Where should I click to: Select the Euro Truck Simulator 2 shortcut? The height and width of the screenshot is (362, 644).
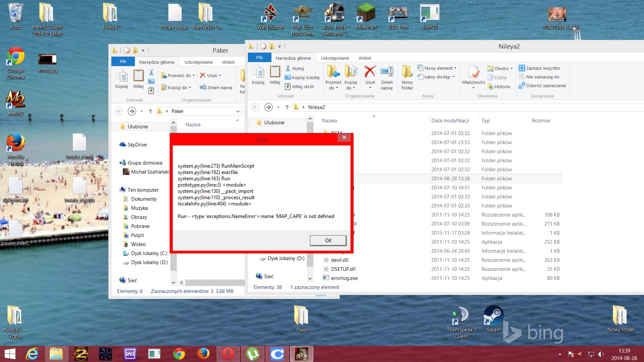334,19
